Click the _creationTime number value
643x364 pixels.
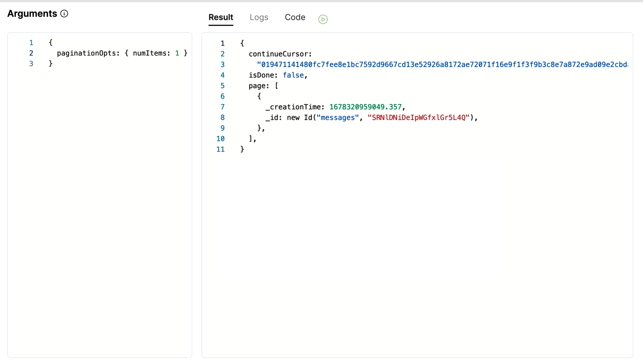[x=365, y=107]
